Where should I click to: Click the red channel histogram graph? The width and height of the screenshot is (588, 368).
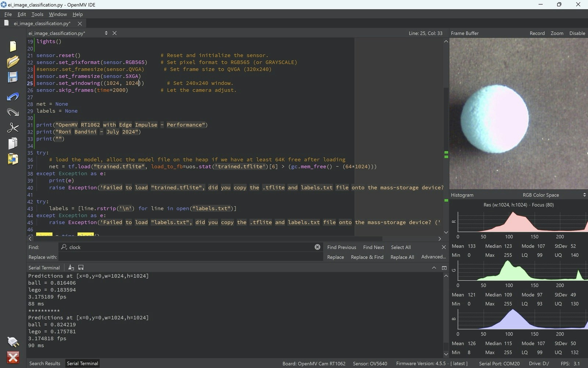[522, 221]
